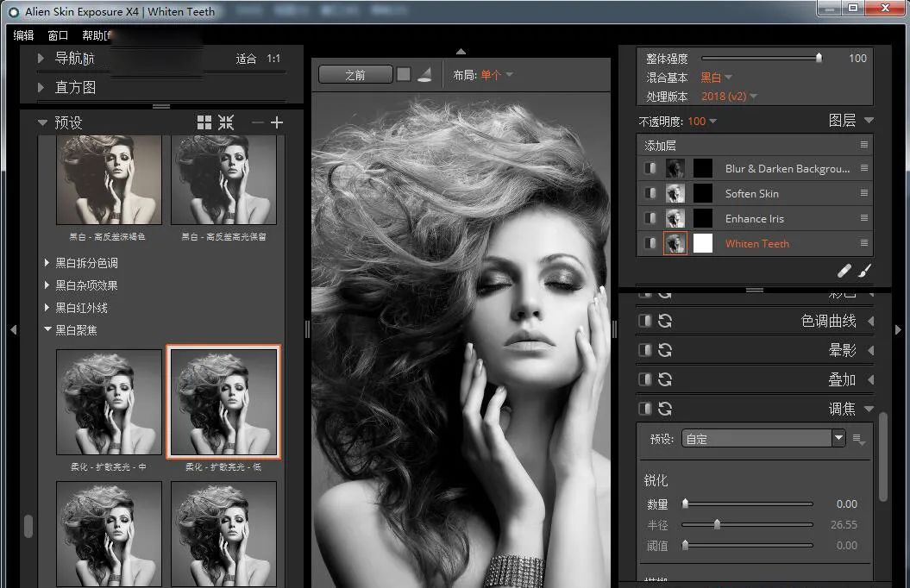The image size is (910, 588).
Task: Open the focus preset options menu icon
Action: [x=859, y=440]
